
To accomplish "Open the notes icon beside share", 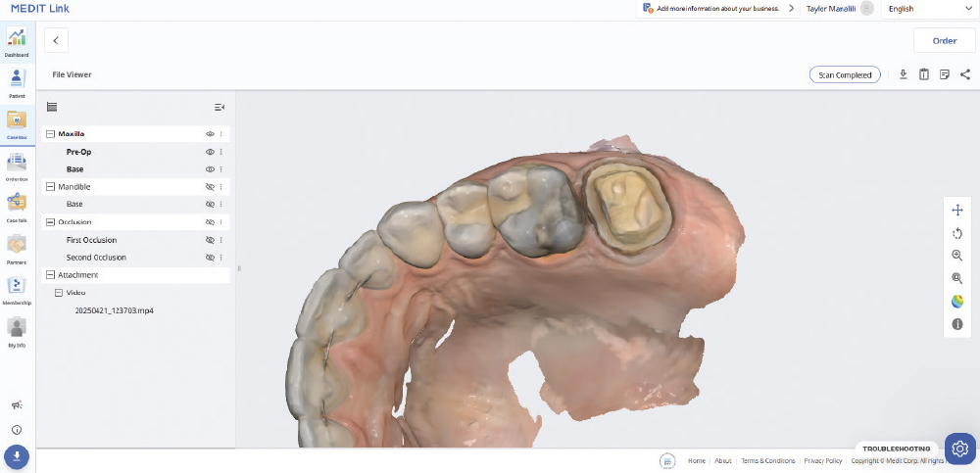I will (945, 74).
